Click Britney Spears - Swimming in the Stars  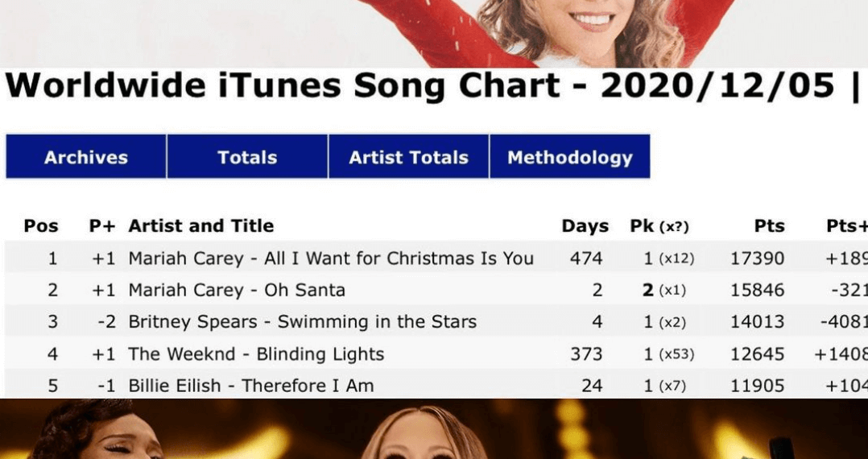point(302,322)
